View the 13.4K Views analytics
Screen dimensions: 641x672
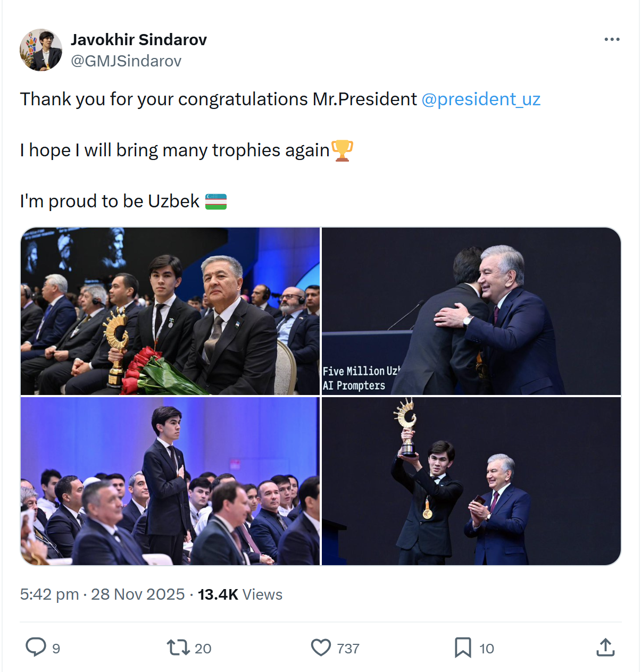pyautogui.click(x=240, y=594)
